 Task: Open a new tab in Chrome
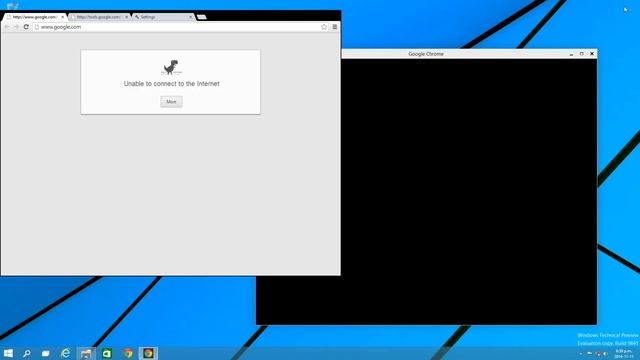pos(202,17)
